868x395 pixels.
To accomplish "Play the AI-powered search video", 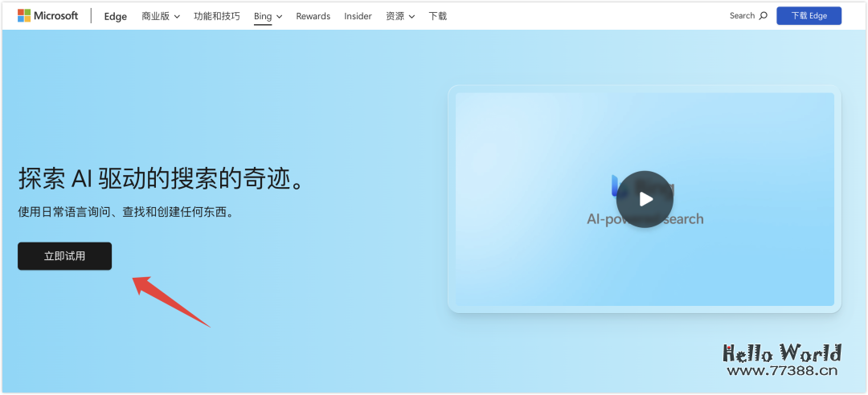I will coord(645,199).
